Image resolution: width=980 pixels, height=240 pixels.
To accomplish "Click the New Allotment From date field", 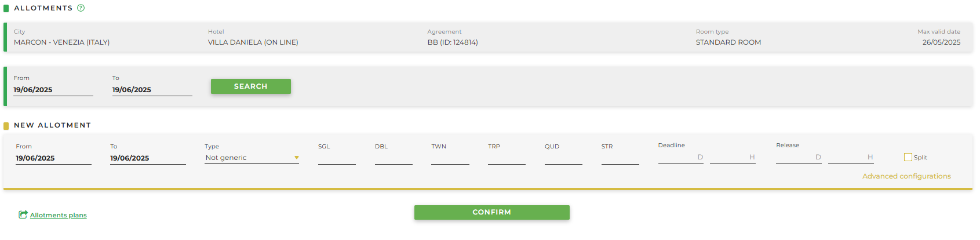I will pyautogui.click(x=53, y=158).
